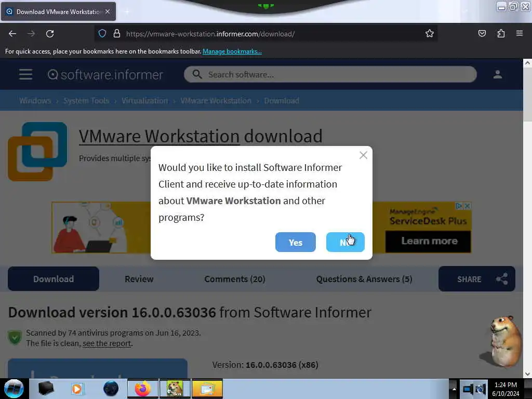Open the Windows Start button
532x399 pixels.
click(14, 389)
